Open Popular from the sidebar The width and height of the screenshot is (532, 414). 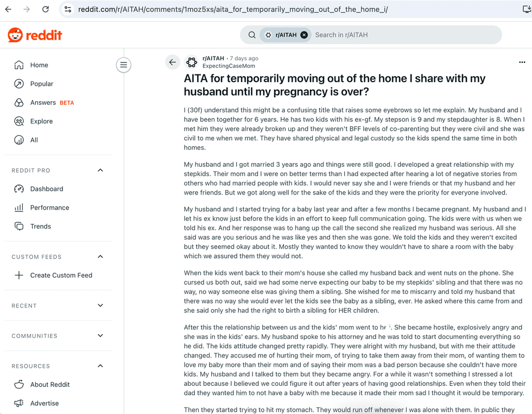(x=41, y=84)
